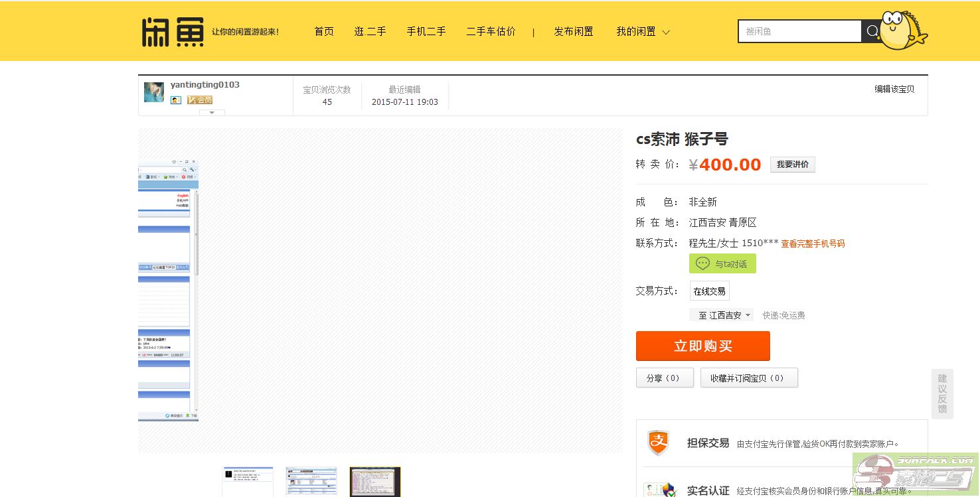980x497 pixels.
Task: Click 收藏并订阅宝贝（0） button
Action: point(749,378)
